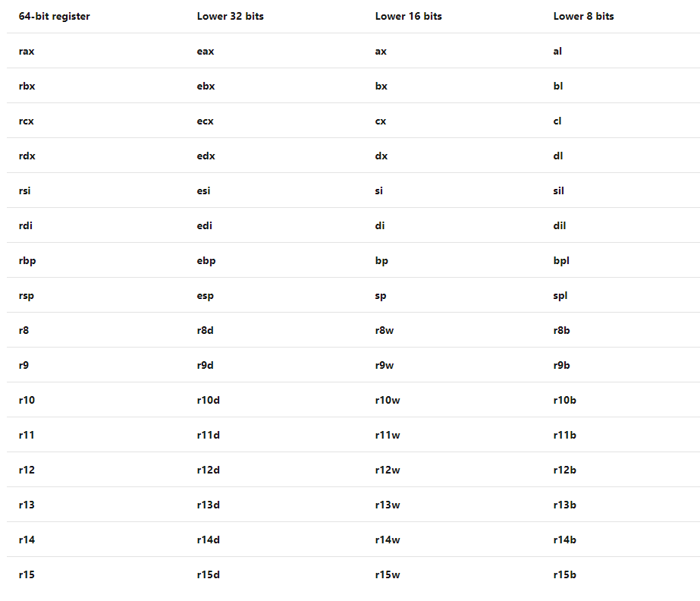
Task: Click the r15b 8-bit register cell
Action: pyautogui.click(x=565, y=574)
